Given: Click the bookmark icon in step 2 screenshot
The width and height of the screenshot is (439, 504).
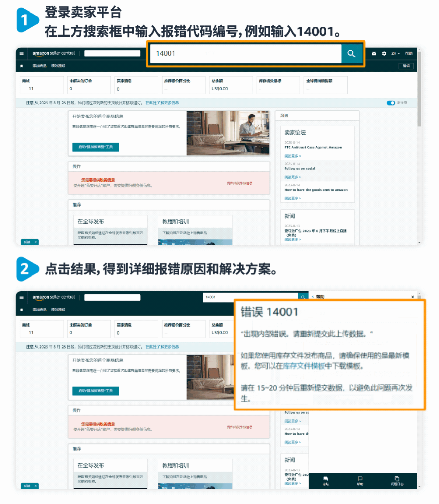Looking at the screenshot, I should [22, 310].
